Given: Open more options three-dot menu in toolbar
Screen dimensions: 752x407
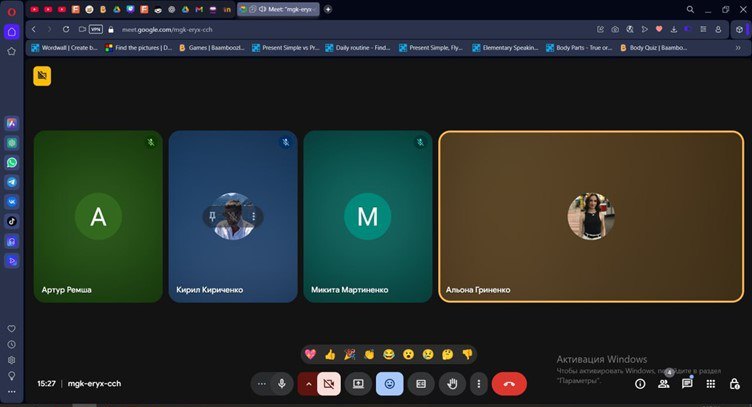Looking at the screenshot, I should coord(479,383).
